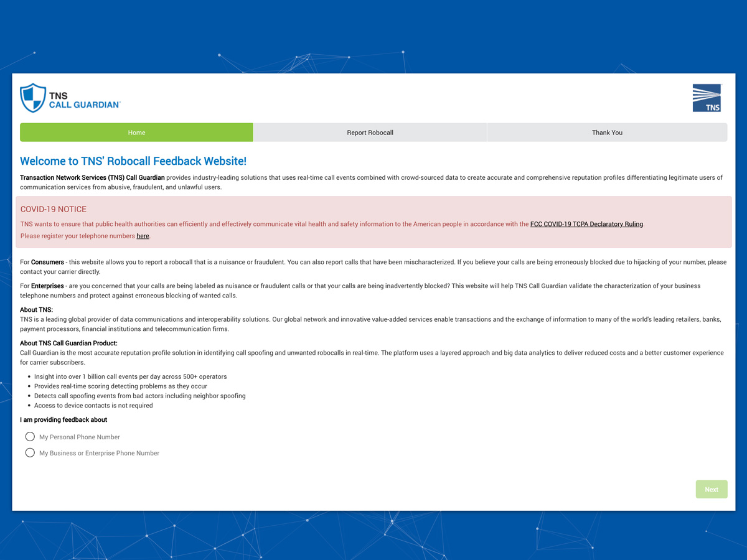The image size is (747, 560).
Task: Click the TNS corporate logo at top right
Action: pyautogui.click(x=707, y=98)
